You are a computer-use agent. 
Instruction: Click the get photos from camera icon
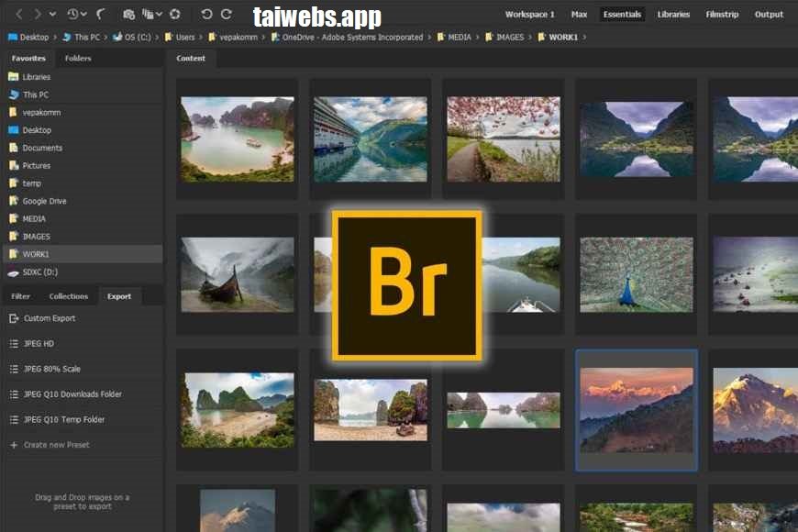point(128,15)
